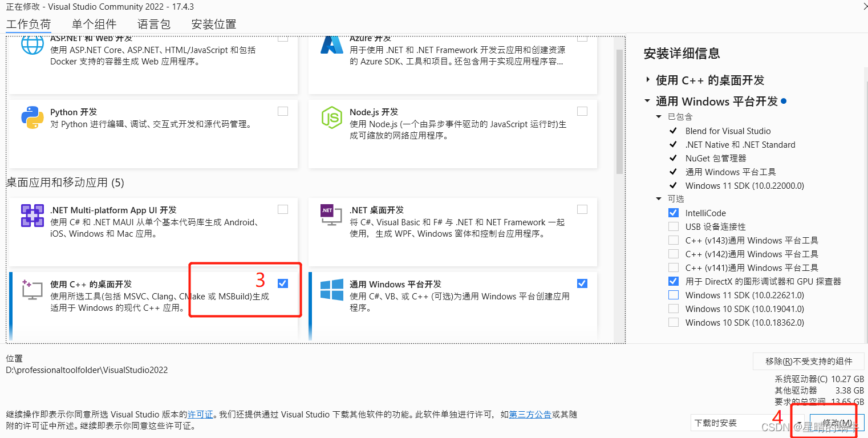Click the included '通用 Windows 平台工具' entry
This screenshot has height=438, width=868.
point(731,172)
